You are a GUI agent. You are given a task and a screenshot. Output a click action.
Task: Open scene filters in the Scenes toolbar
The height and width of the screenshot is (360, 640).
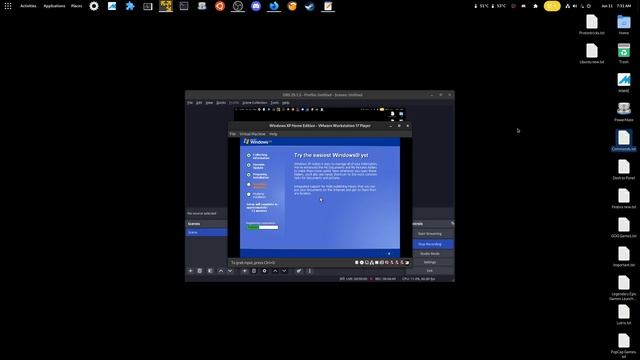[210, 271]
